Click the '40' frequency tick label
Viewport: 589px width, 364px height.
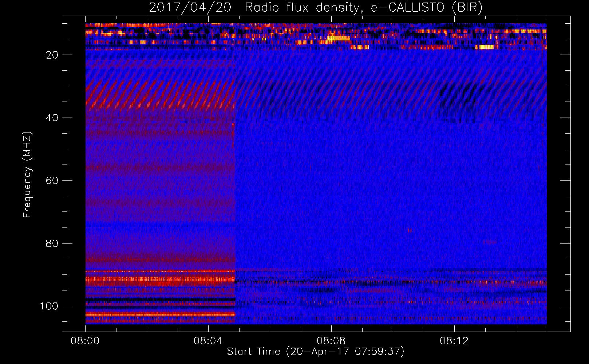(x=52, y=118)
